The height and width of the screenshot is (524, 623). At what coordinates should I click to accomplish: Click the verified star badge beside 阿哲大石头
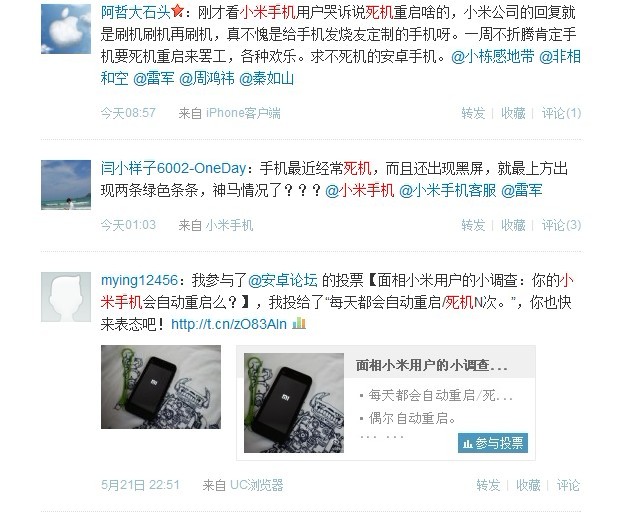point(177,13)
